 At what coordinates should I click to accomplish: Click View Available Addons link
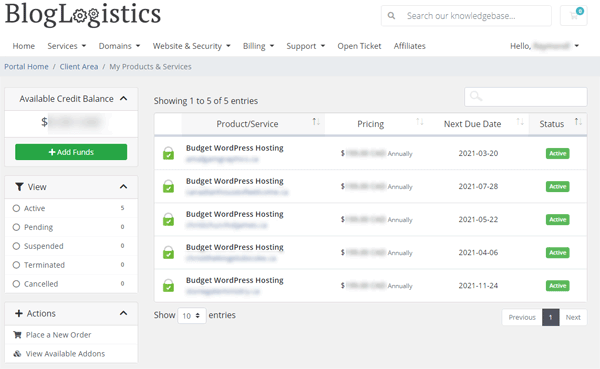point(65,354)
